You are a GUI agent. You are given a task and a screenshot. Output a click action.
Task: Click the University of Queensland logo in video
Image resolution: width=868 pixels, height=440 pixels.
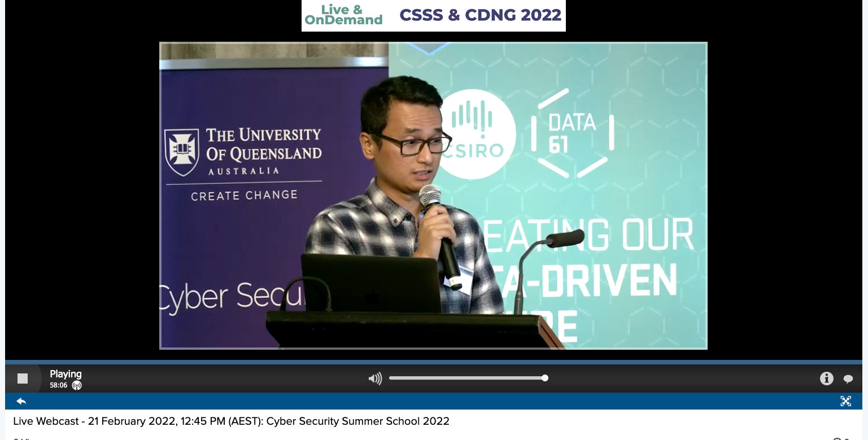click(x=181, y=152)
